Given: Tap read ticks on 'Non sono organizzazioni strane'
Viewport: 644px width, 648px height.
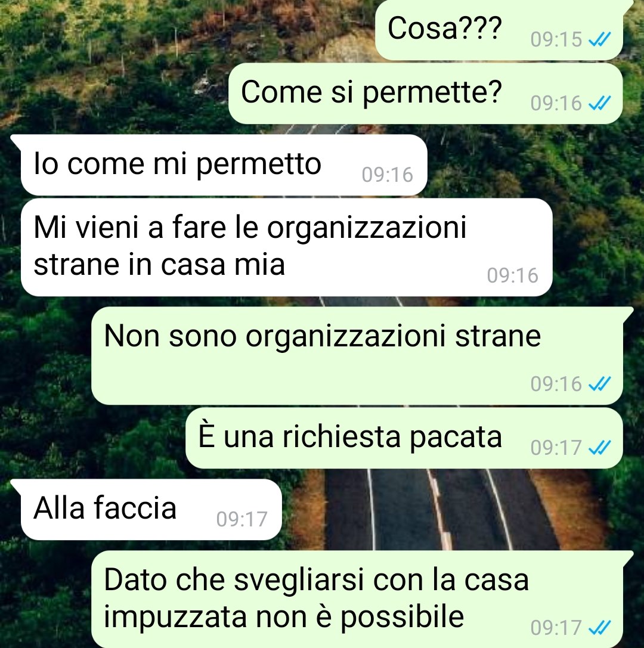Looking at the screenshot, I should [x=599, y=384].
